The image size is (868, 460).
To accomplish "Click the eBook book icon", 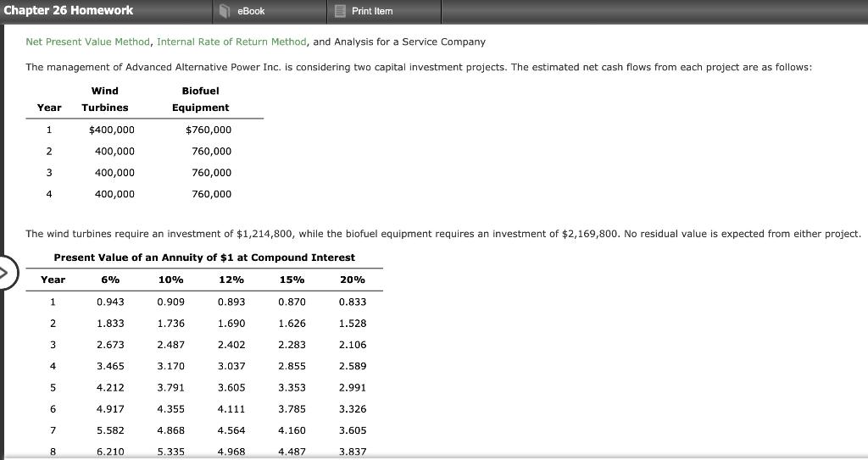I will point(224,11).
